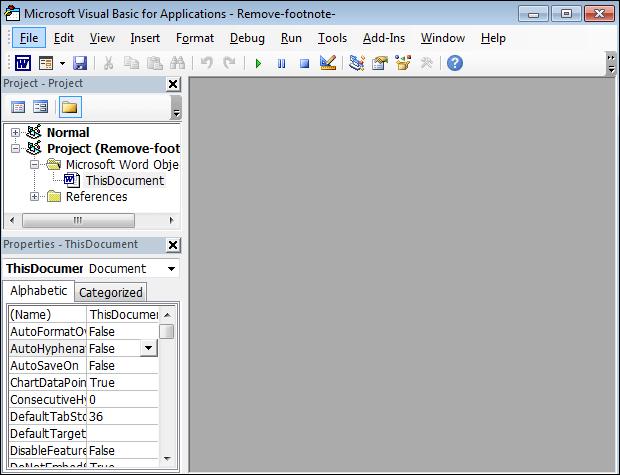This screenshot has height=475, width=620.
Task: Click the Reset stop icon
Action: (304, 63)
